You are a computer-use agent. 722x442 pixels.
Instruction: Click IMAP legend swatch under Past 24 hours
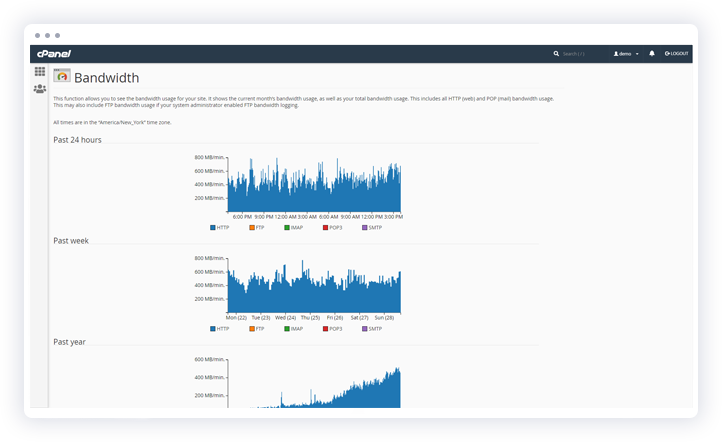coord(287,228)
